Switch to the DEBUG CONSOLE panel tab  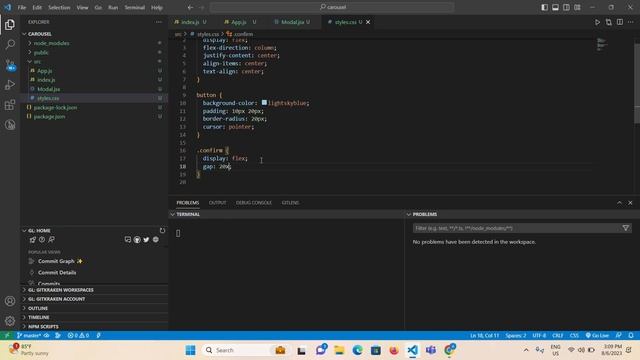253,203
